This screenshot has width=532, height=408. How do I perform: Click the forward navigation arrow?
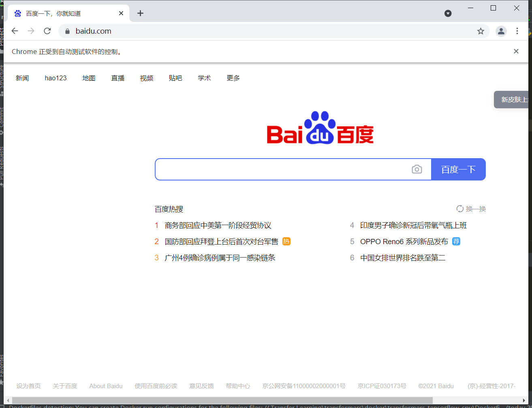coord(31,31)
